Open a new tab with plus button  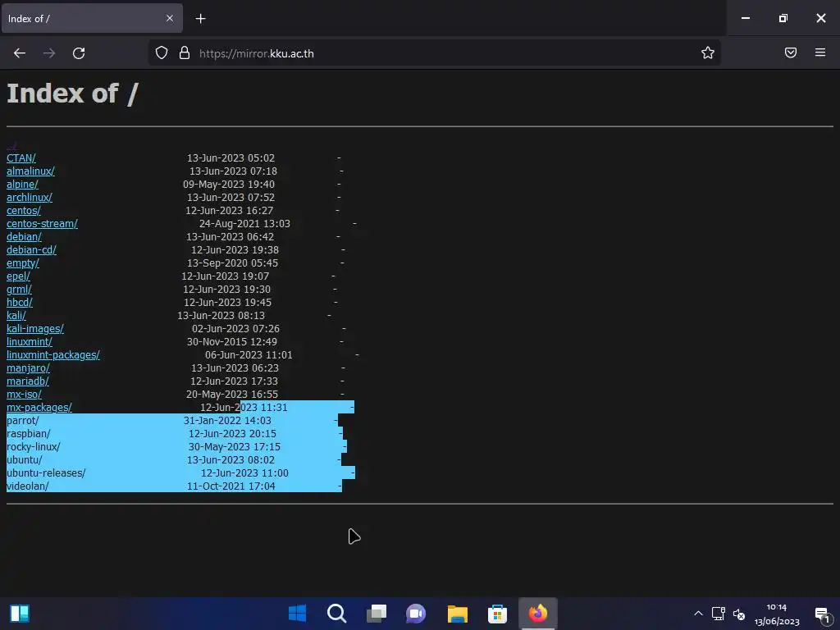(200, 19)
